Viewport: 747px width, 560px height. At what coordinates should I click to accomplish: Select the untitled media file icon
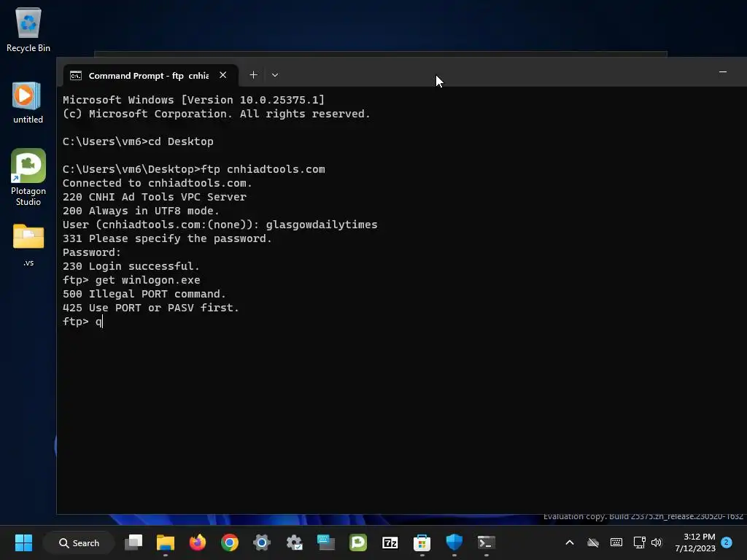click(28, 102)
